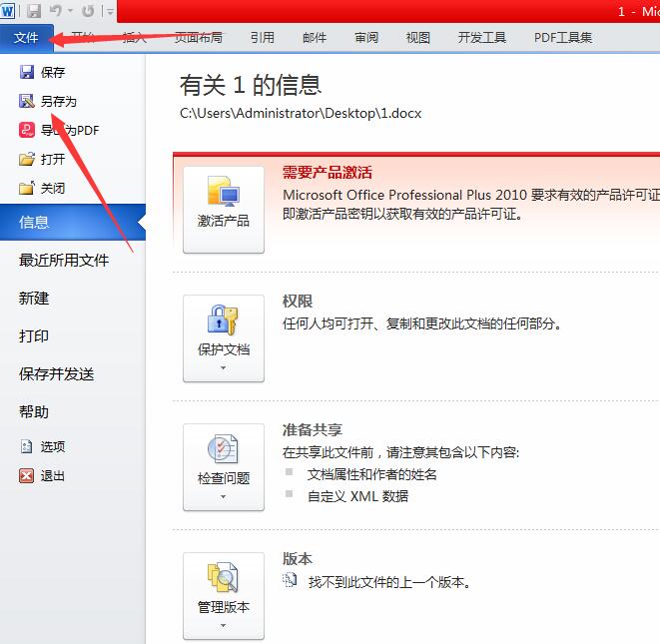Screen dimensions: 660x644
Task: Select 另存为 in the file menu
Action: coord(59,102)
